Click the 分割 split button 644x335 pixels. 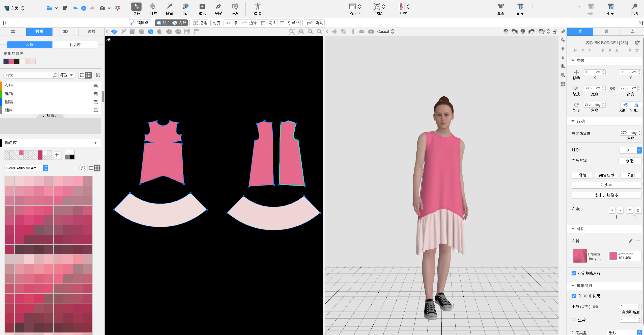point(631,175)
